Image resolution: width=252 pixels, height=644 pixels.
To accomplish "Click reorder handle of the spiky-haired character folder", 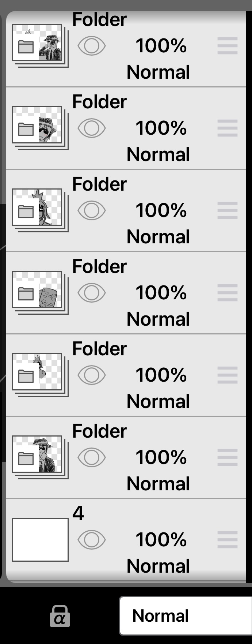I will point(228,210).
